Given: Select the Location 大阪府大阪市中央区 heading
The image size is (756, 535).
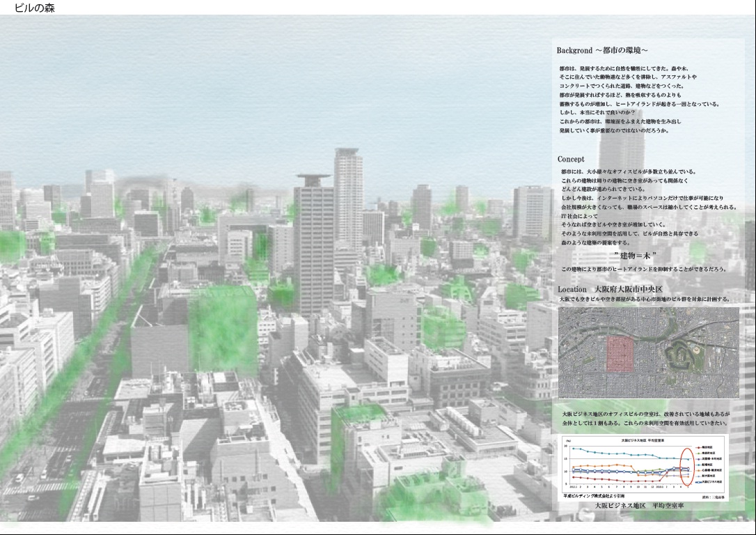Looking at the screenshot, I should pyautogui.click(x=609, y=288).
